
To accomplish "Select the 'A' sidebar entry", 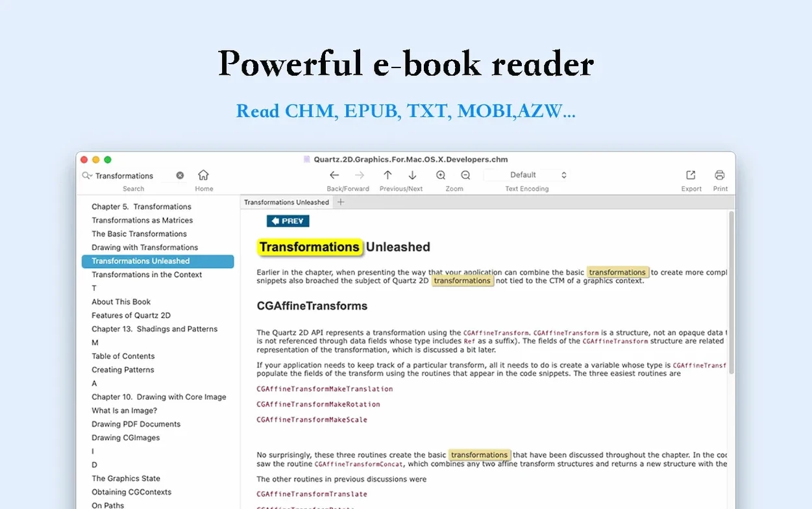I will 94,384.
